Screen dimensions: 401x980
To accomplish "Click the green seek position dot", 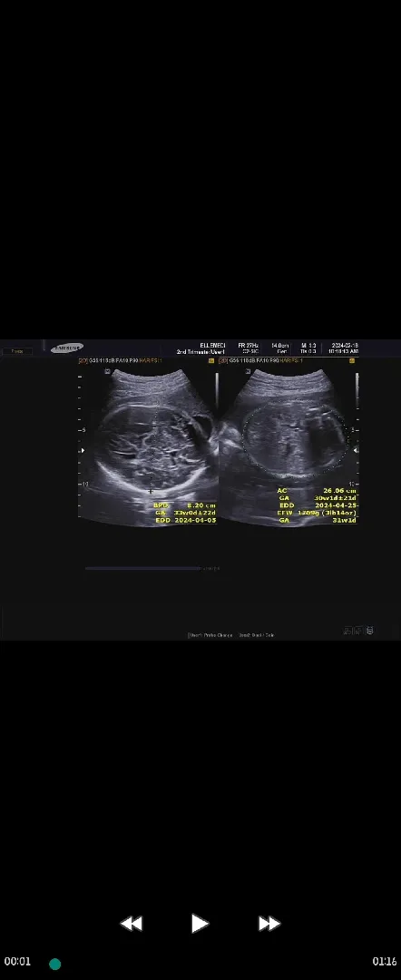I will point(55,964).
